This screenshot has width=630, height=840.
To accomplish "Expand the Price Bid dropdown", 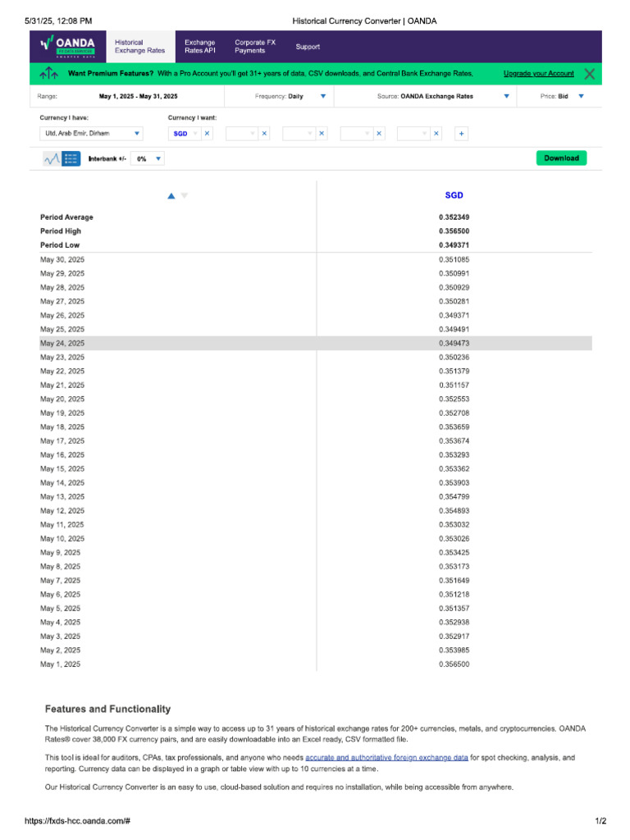I will (581, 96).
